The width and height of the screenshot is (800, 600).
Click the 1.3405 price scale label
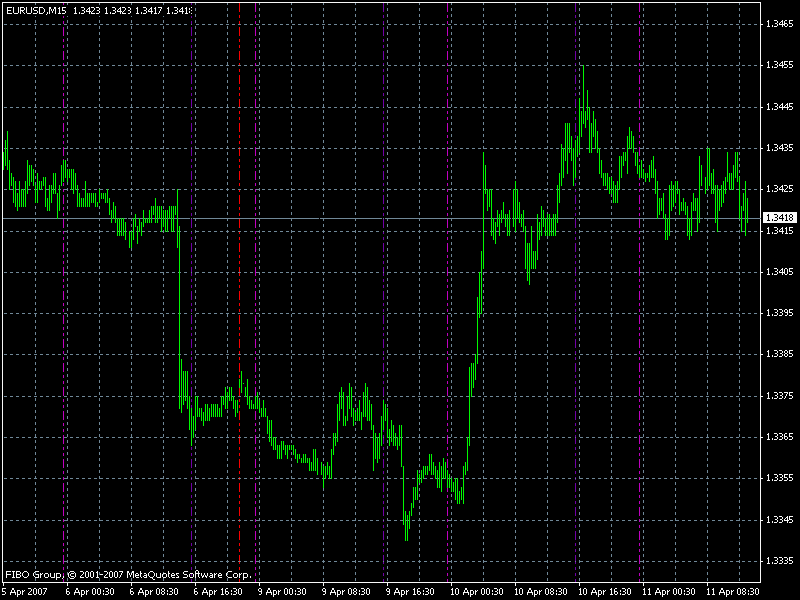click(x=780, y=272)
